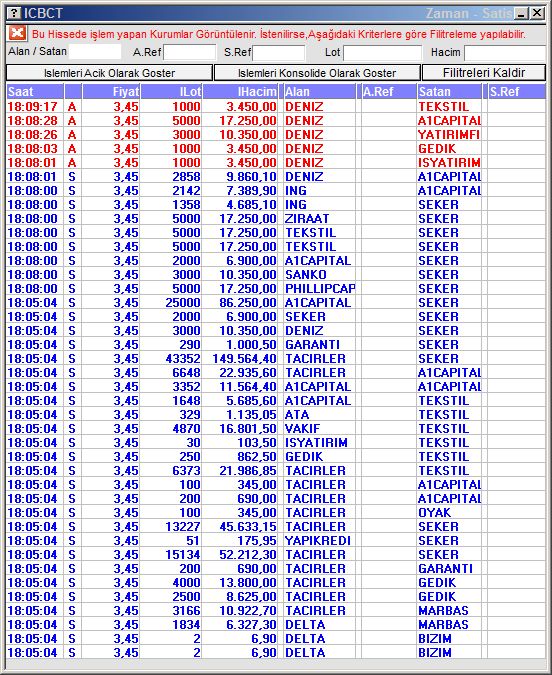Focus the Alan / Satan filter field
The image size is (552, 675).
pos(95,52)
